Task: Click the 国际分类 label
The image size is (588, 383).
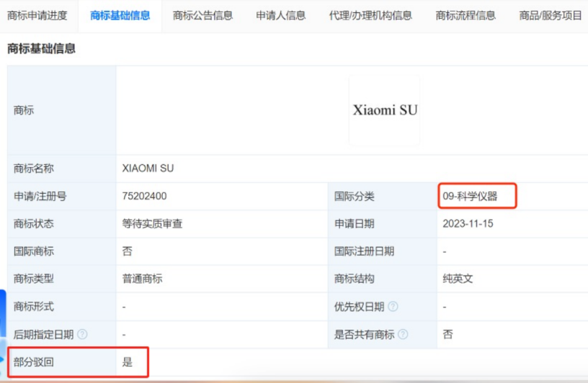Action: click(x=354, y=196)
